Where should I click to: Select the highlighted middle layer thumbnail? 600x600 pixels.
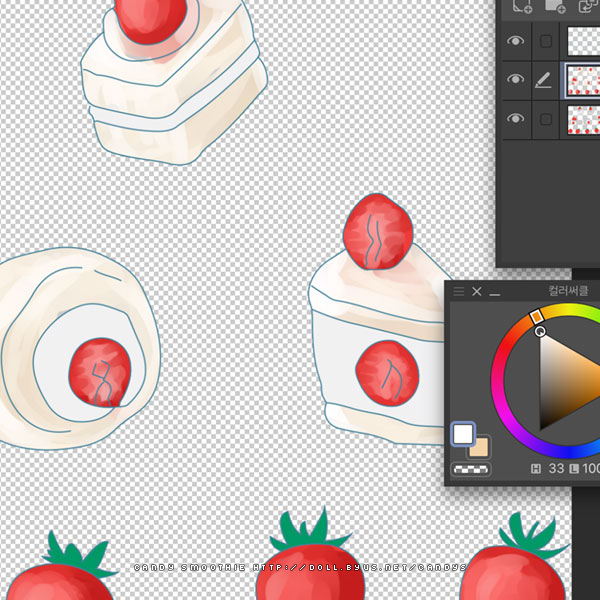pos(583,80)
